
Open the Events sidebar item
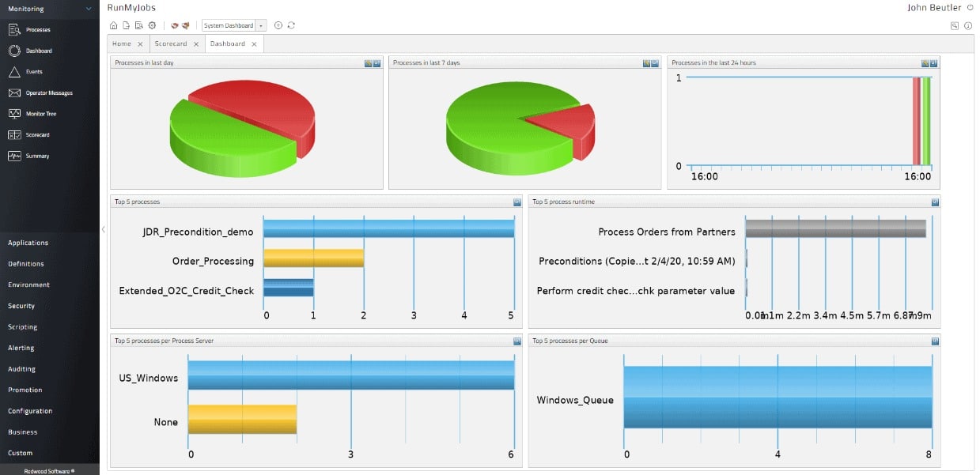point(25,72)
